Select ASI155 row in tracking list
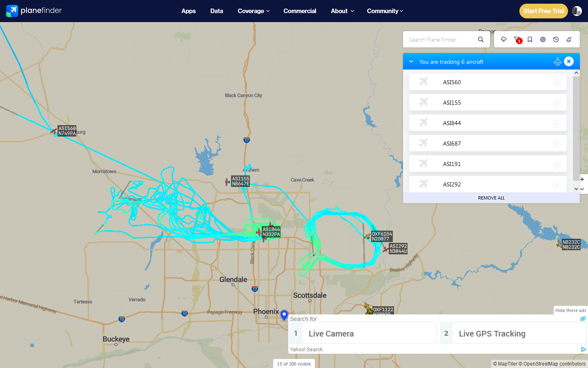The height and width of the screenshot is (368, 588). 488,102
